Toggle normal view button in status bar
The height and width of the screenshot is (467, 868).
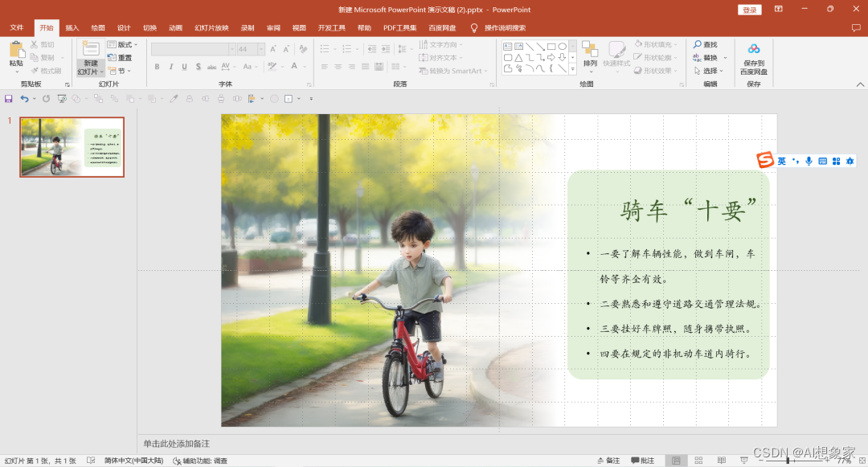tap(676, 461)
